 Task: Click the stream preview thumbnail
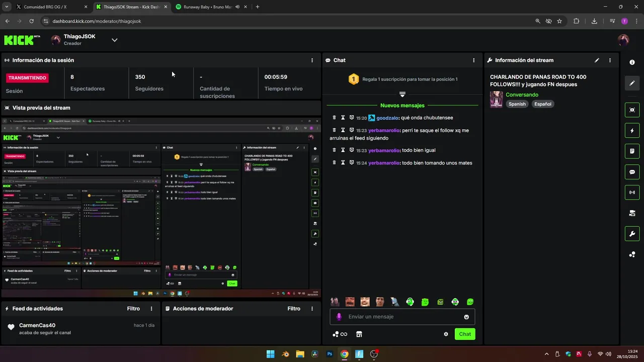161,207
